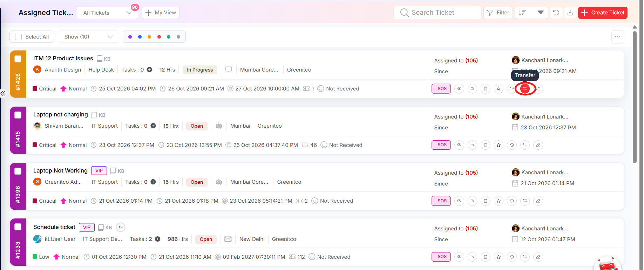The width and height of the screenshot is (644, 270).
Task: Delete the Schedule ticket
Action: [x=486, y=257]
